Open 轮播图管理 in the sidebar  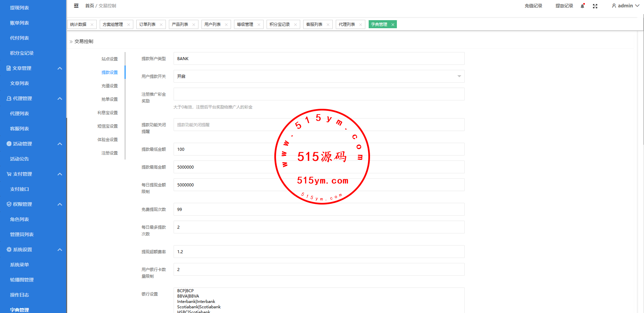click(x=22, y=280)
